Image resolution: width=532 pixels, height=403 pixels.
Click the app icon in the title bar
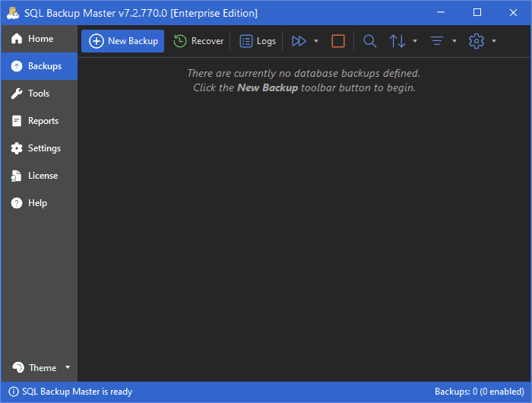(x=13, y=13)
